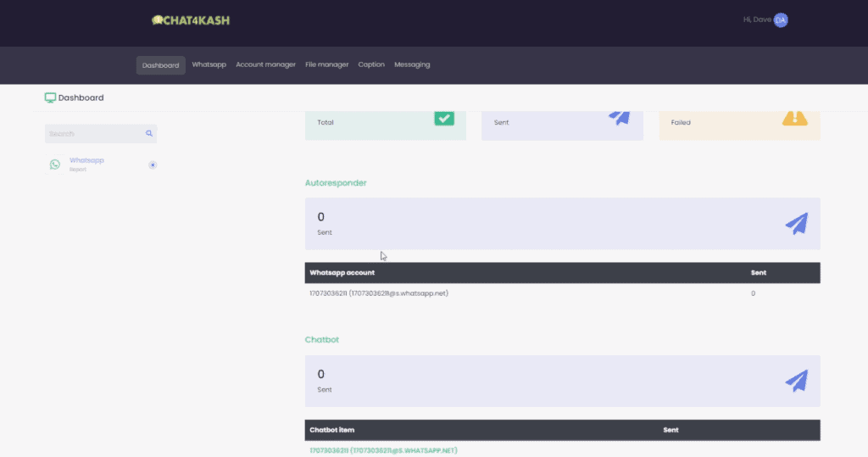Click the Chatbot paper plane icon

pyautogui.click(x=797, y=381)
